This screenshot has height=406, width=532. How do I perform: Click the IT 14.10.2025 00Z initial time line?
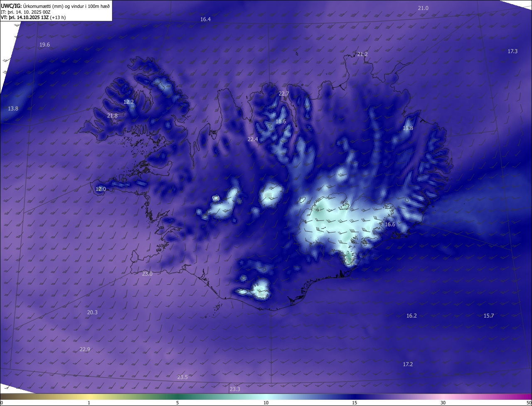coord(26,12)
